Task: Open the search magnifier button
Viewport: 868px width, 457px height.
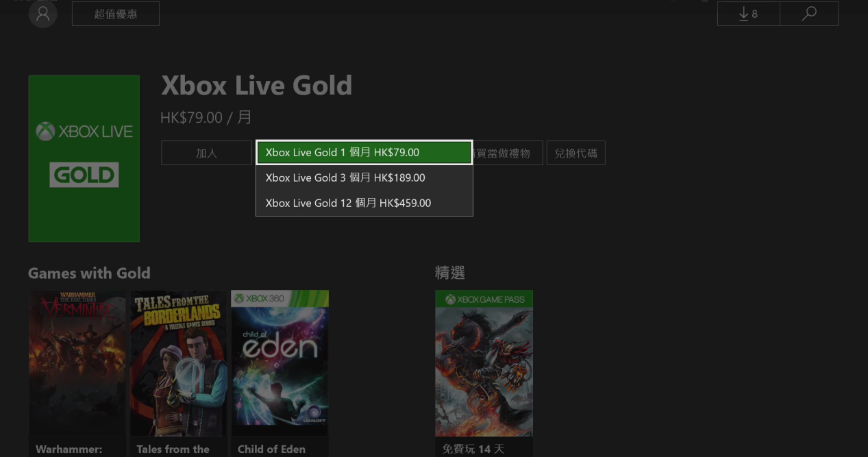Action: pyautogui.click(x=809, y=14)
